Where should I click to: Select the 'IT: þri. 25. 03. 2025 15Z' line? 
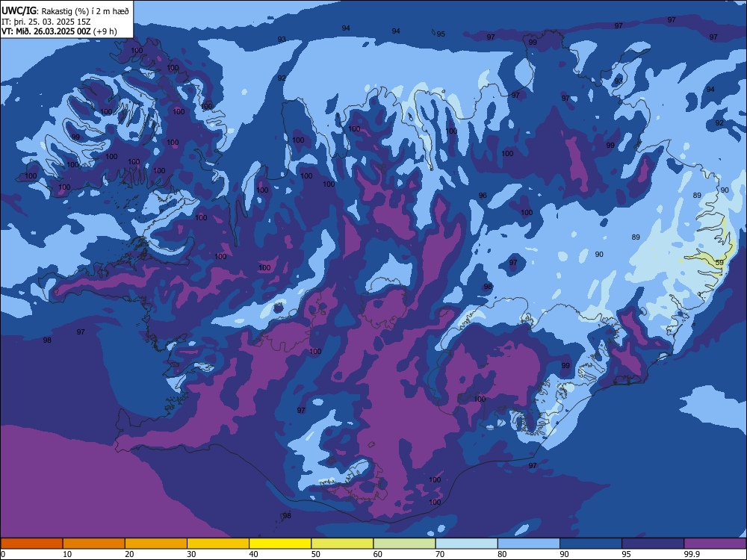click(x=46, y=22)
